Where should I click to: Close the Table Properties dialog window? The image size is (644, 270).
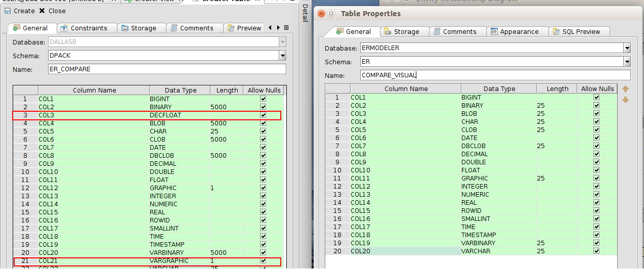click(x=321, y=13)
